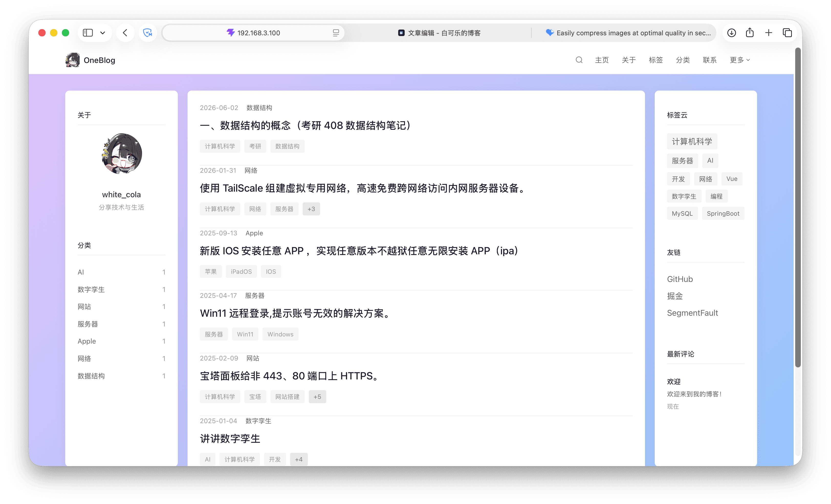Open the SegmentFault friend link
This screenshot has height=504, width=831.
[692, 313]
